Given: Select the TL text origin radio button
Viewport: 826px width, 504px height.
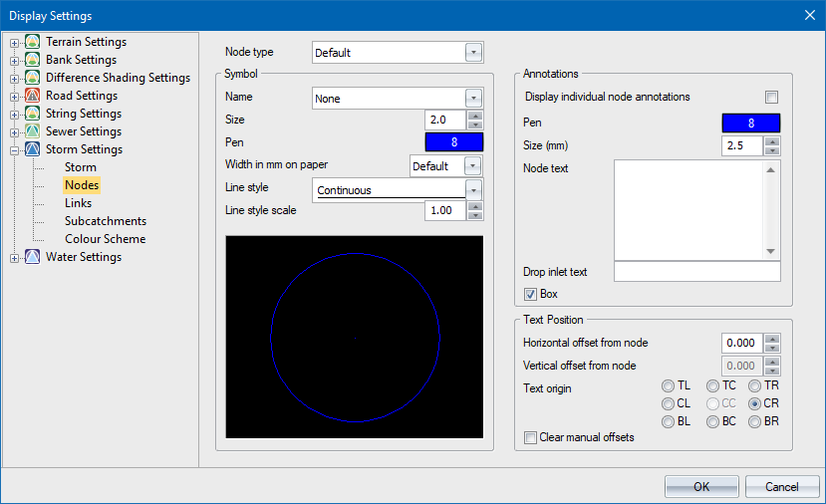Looking at the screenshot, I should [x=668, y=385].
